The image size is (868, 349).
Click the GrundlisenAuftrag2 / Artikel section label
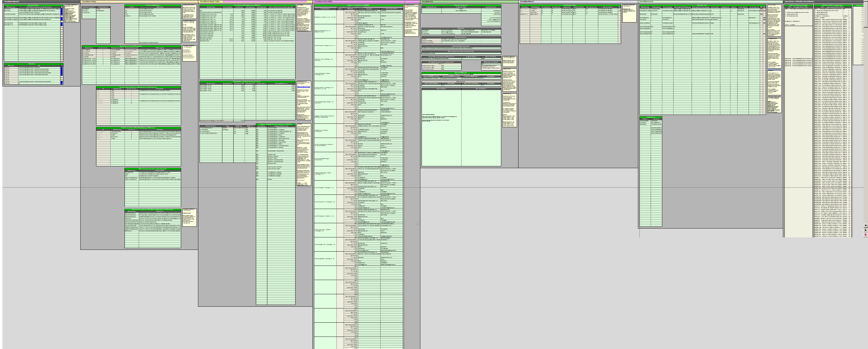pos(210,2)
